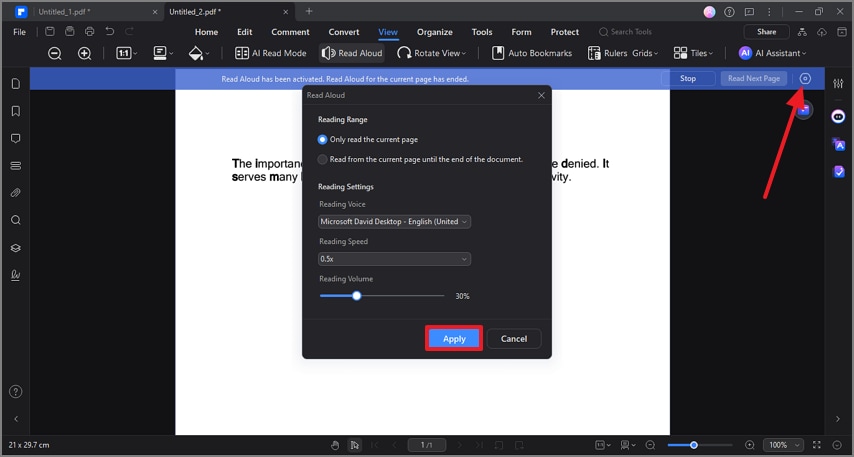854x457 pixels.
Task: Open the Reading Speed dropdown
Action: (x=394, y=259)
